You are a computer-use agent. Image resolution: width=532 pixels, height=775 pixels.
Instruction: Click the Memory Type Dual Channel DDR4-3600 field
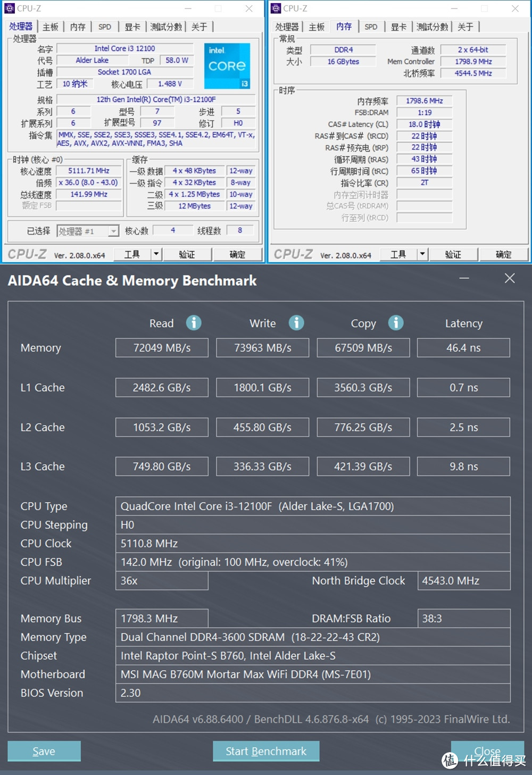pyautogui.click(x=313, y=637)
